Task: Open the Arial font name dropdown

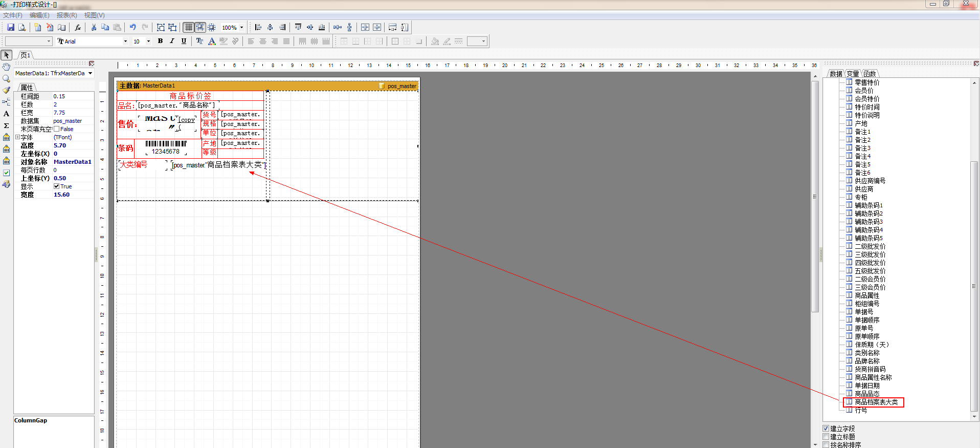Action: [125, 41]
